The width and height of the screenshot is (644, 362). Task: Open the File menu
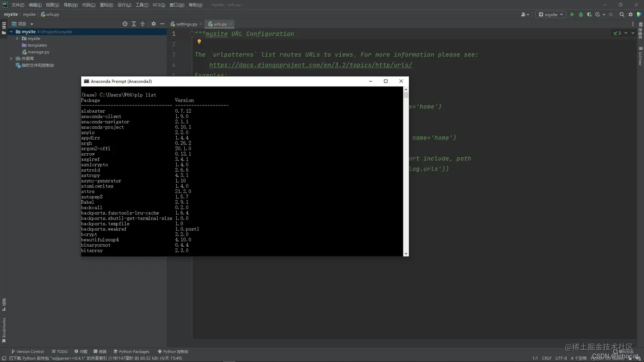coord(18,5)
